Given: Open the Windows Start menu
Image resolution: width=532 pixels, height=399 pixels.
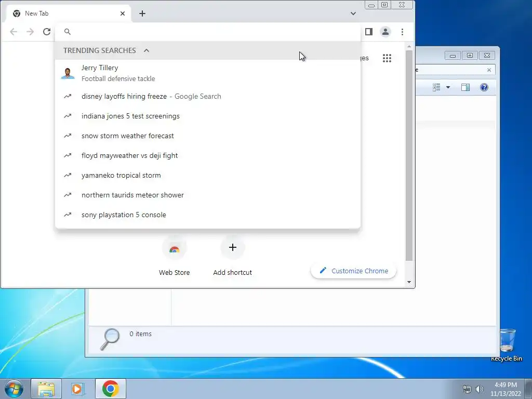Looking at the screenshot, I should tap(14, 389).
